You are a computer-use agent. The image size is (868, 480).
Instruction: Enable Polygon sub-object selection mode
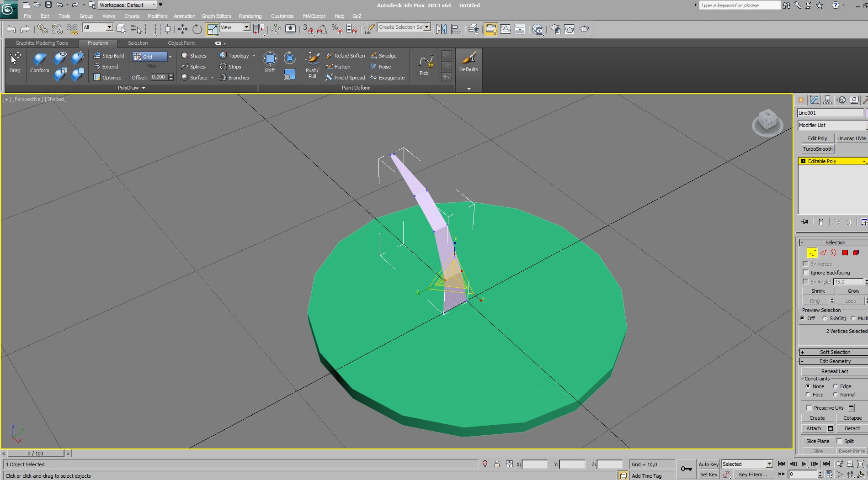coord(845,253)
